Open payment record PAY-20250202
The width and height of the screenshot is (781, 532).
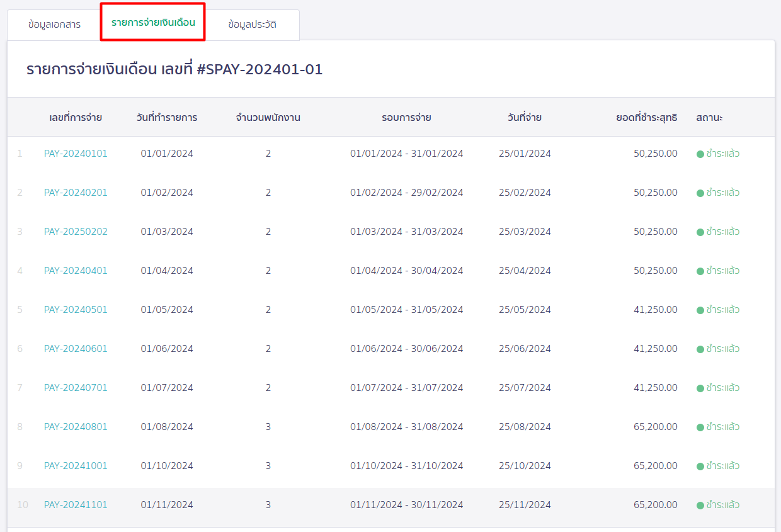point(76,231)
